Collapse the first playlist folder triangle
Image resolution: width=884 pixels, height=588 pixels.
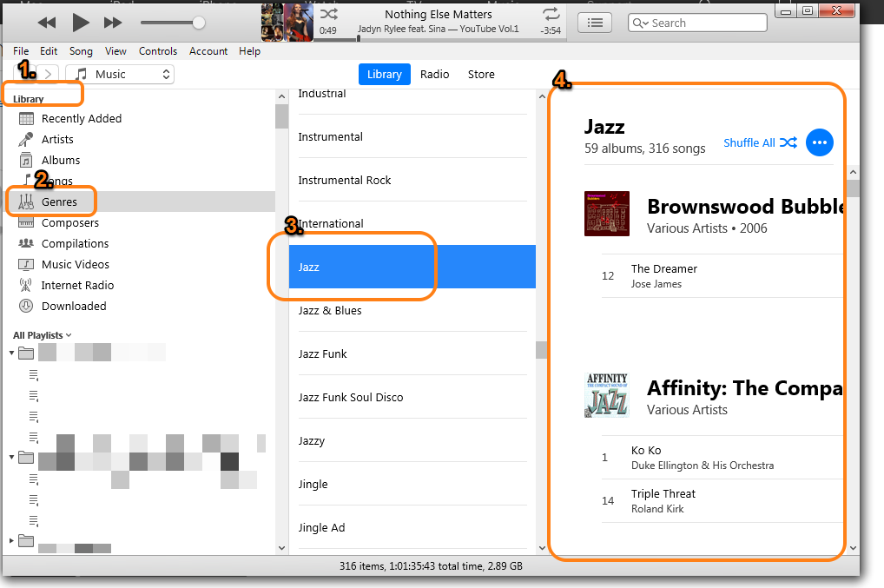tap(11, 353)
